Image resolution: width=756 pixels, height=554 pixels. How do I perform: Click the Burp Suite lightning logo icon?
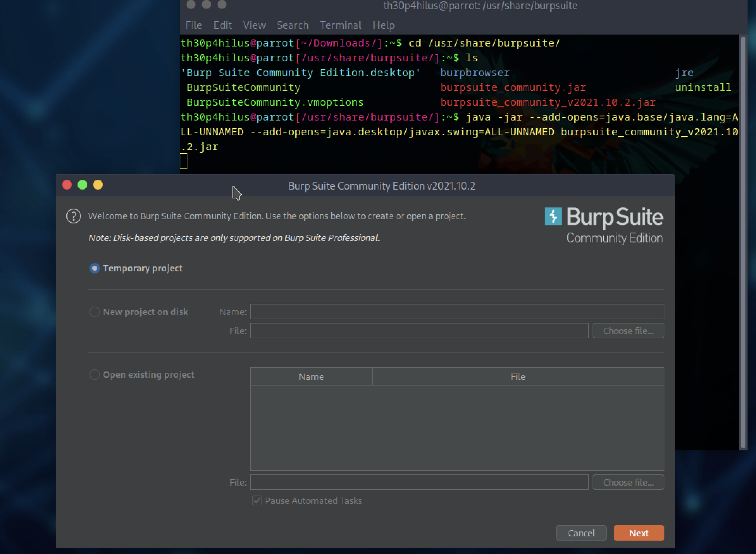[x=553, y=216]
